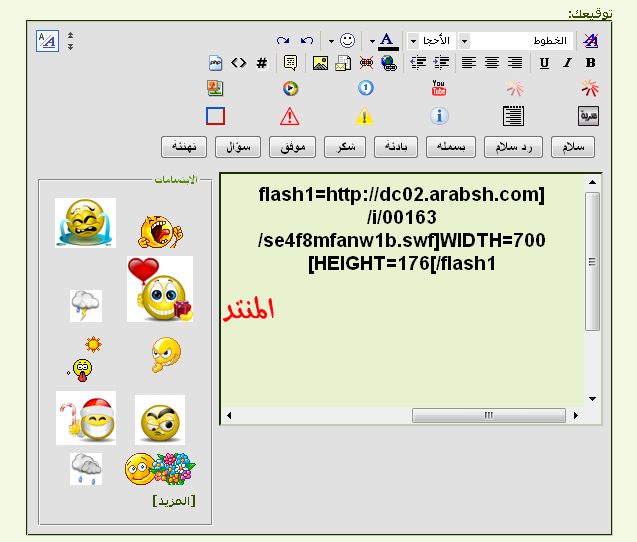This screenshot has height=542, width=637.
Task: Click the insert image icon
Action: click(x=320, y=63)
